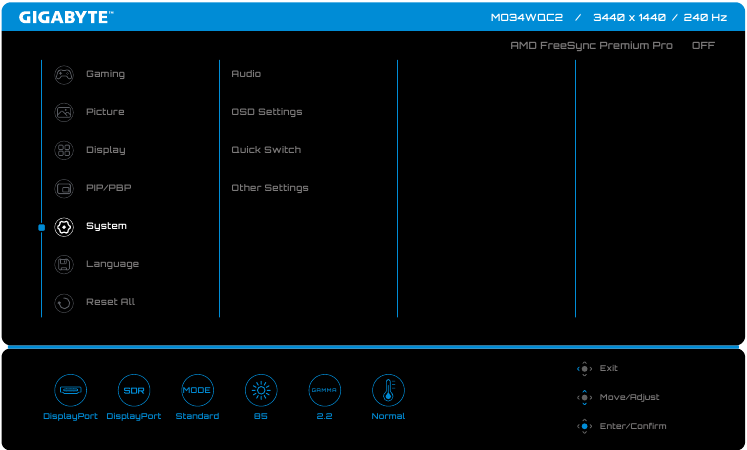The width and height of the screenshot is (747, 450).
Task: Click the brightness sun icon showing 85
Action: [x=261, y=390]
